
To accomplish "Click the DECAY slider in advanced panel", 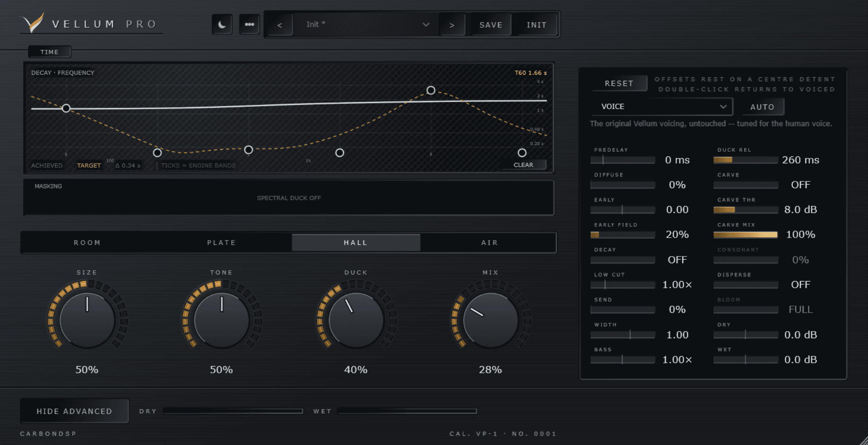I will [x=623, y=260].
